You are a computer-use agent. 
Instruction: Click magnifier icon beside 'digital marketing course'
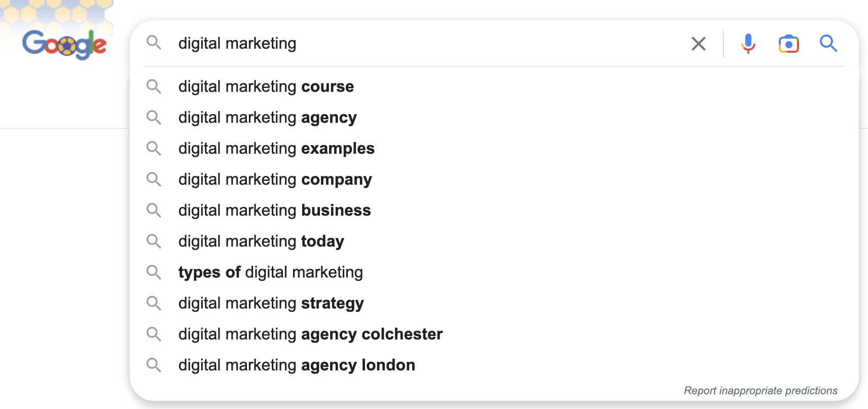pos(154,87)
